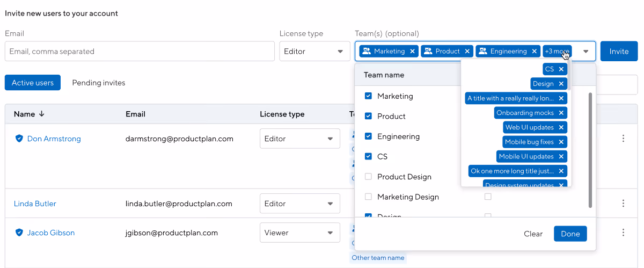644x268 pixels.
Task: Open more options for Don Armstrong
Action: pos(623,139)
